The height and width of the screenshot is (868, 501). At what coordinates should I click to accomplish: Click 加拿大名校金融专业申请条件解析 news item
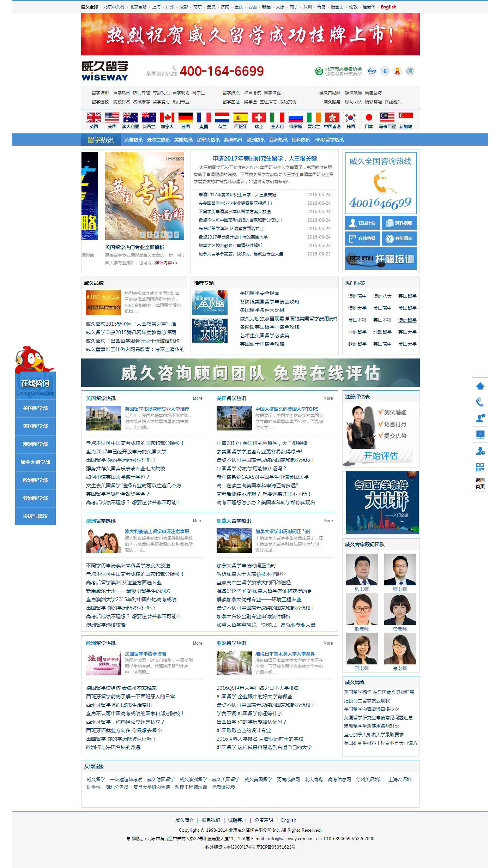tap(230, 245)
